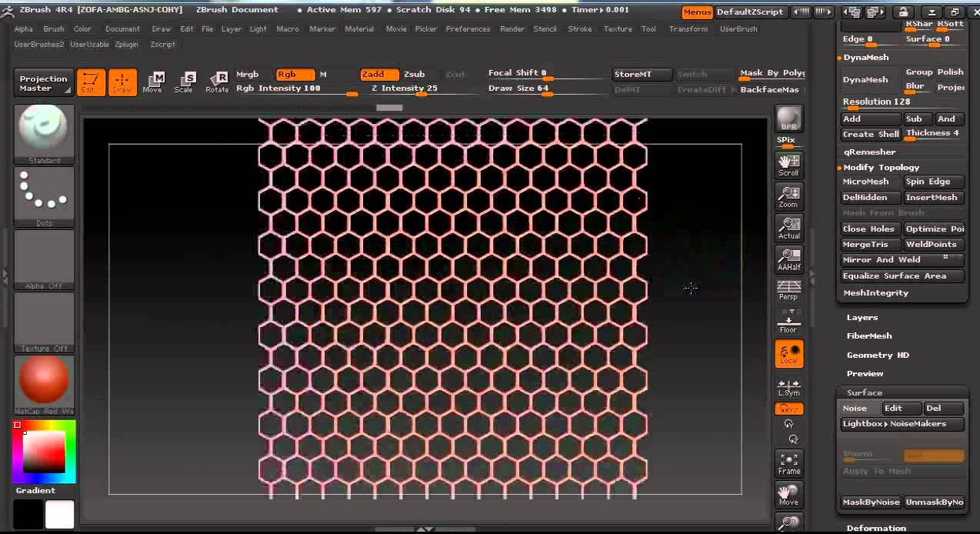Viewport: 980px width, 534px height.
Task: Expand the Deformation subpalette
Action: point(876,528)
